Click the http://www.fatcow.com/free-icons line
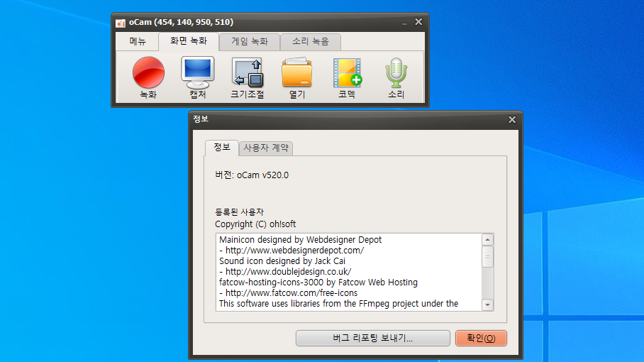Image resolution: width=644 pixels, height=362 pixels. pyautogui.click(x=289, y=293)
